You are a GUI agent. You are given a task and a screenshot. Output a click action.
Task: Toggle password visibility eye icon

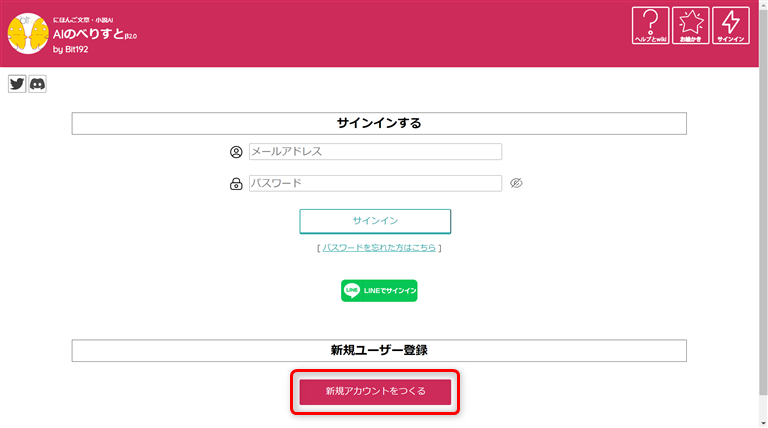tap(516, 184)
